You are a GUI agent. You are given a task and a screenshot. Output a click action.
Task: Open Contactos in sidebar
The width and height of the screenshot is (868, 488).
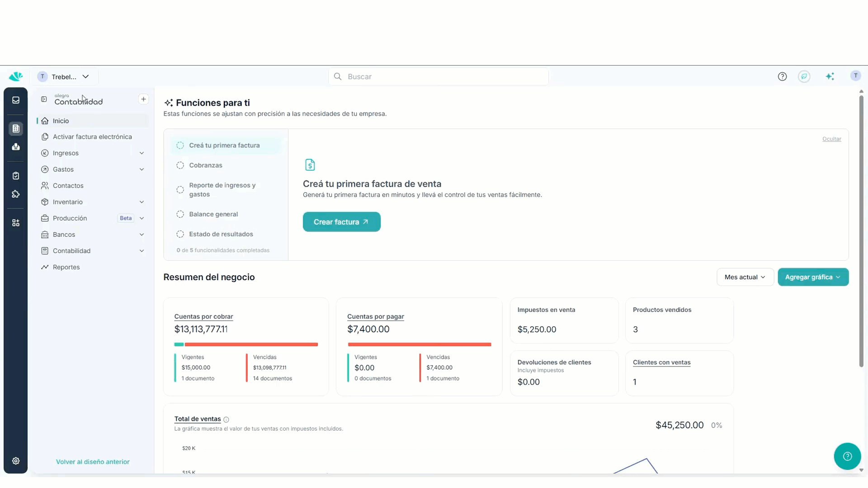click(x=92, y=186)
